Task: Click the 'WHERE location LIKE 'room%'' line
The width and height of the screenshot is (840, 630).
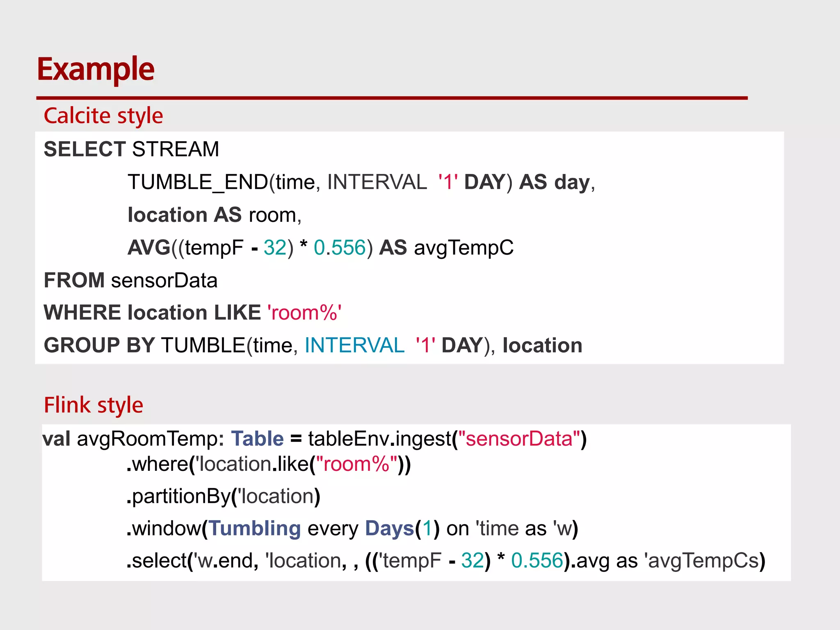Action: point(193,313)
